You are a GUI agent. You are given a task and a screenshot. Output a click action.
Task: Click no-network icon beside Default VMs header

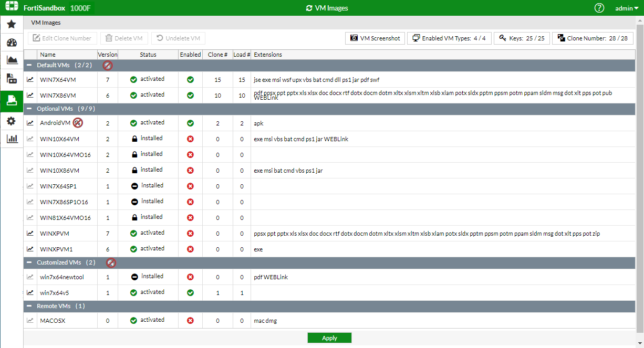(108, 66)
